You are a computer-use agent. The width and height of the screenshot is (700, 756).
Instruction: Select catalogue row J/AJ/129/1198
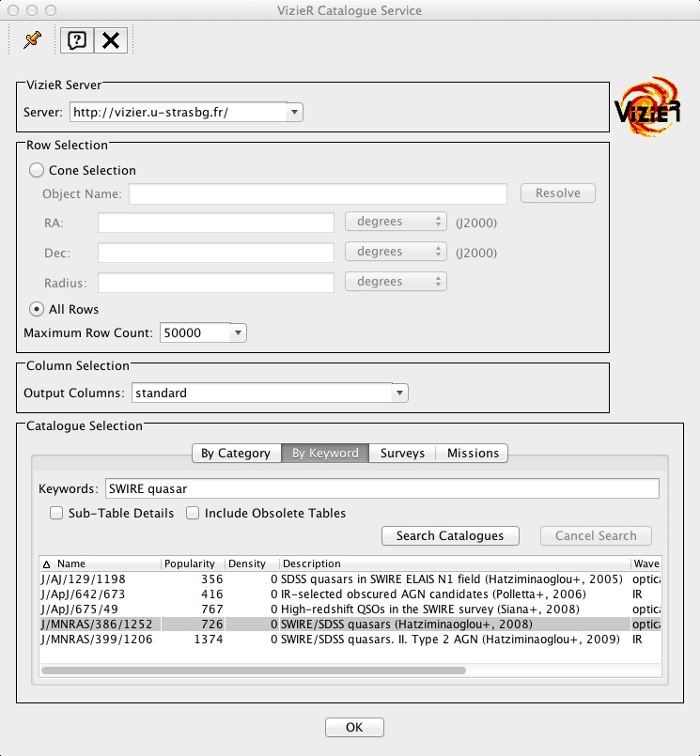click(350, 579)
